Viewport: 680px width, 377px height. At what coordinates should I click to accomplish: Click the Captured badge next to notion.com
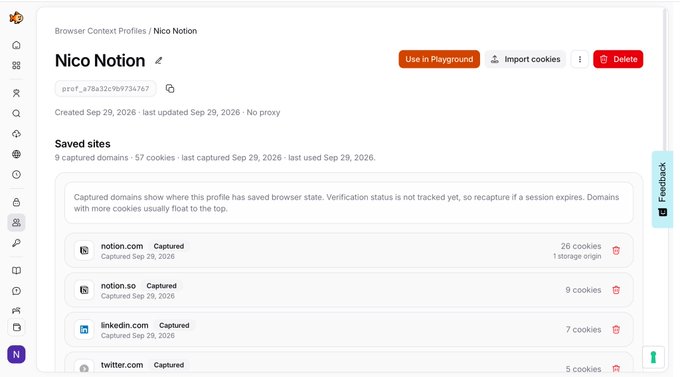pyautogui.click(x=169, y=246)
